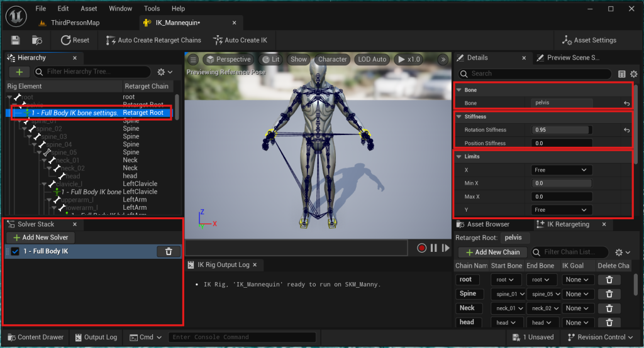Open the Y limit Free dropdown

point(562,210)
